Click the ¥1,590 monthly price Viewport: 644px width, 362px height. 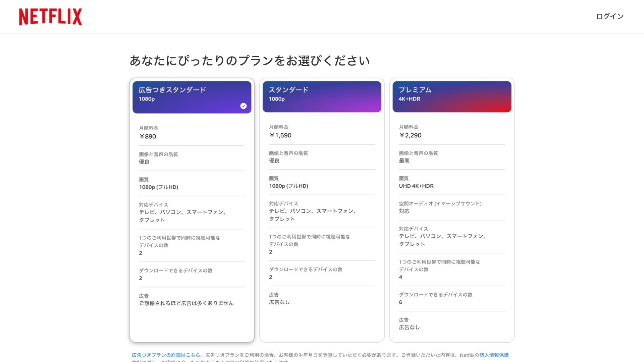point(280,135)
